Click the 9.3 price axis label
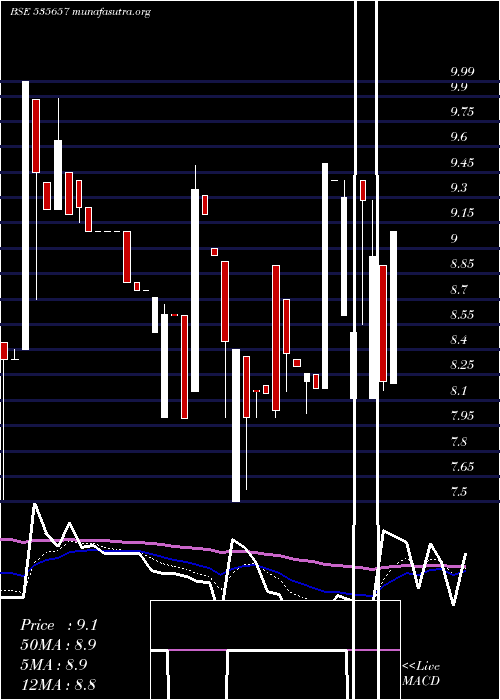 (x=458, y=188)
